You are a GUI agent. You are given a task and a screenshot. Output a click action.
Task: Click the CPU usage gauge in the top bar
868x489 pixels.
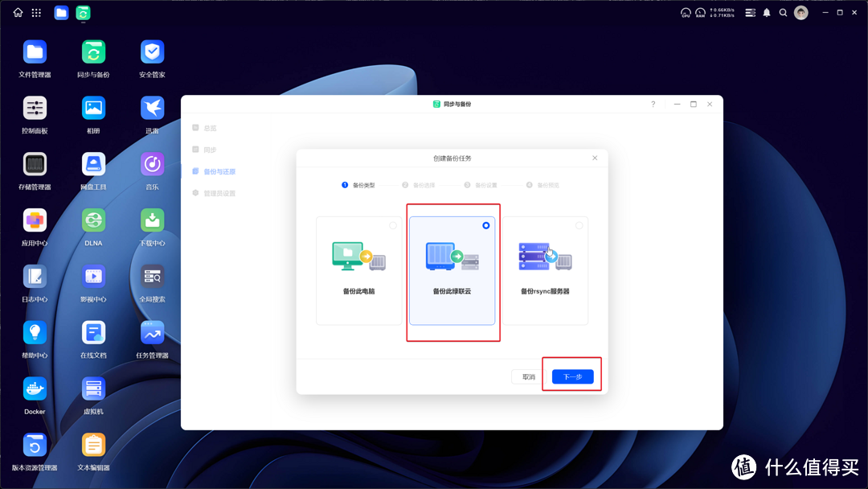[686, 12]
